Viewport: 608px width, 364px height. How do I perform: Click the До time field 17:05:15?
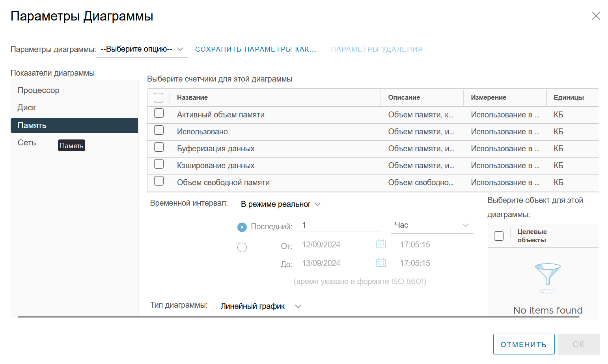438,263
